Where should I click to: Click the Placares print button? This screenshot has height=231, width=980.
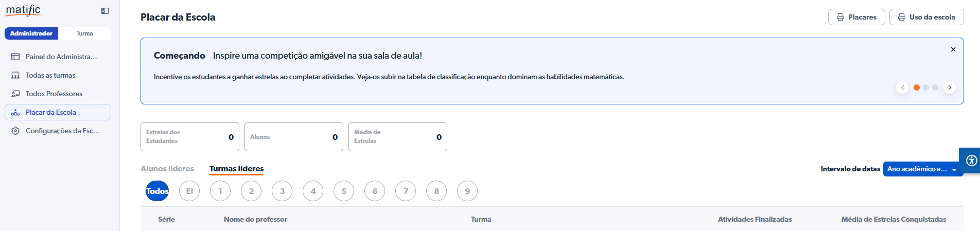click(x=856, y=17)
